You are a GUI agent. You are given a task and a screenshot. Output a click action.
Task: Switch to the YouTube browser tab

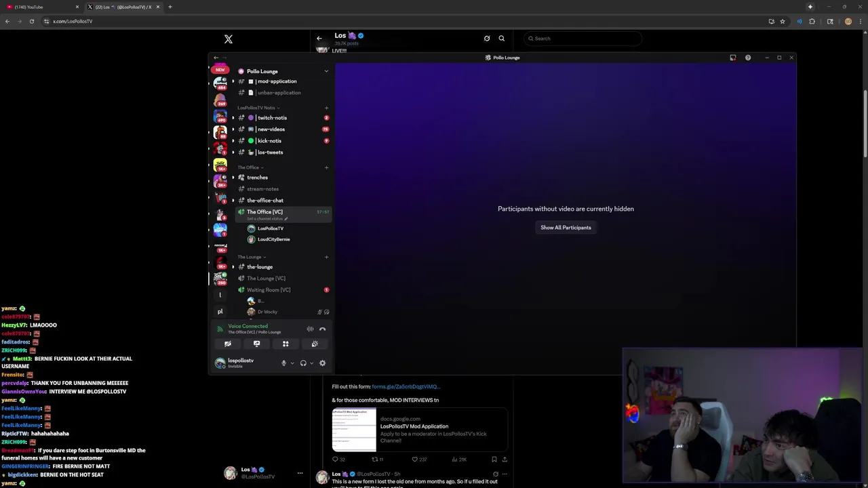click(42, 7)
